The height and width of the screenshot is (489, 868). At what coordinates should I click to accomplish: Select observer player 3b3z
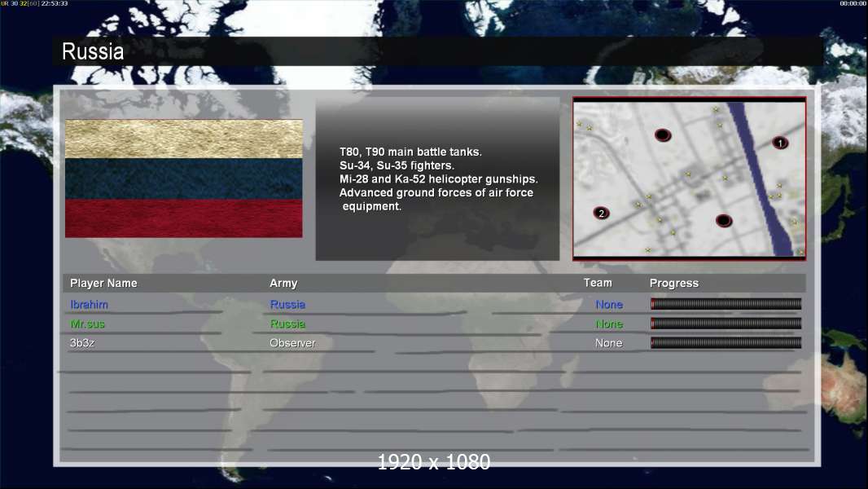82,343
